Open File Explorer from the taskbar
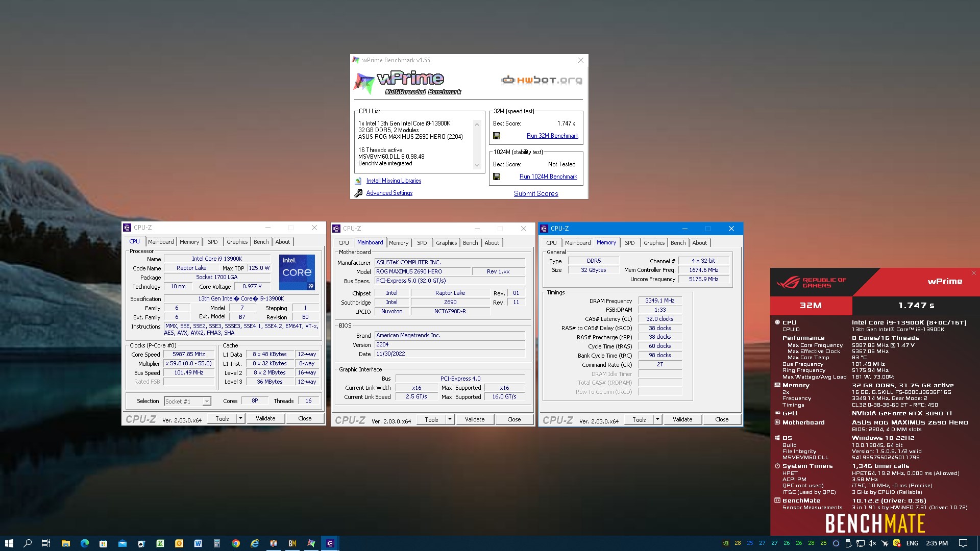The image size is (980, 551). point(65,543)
